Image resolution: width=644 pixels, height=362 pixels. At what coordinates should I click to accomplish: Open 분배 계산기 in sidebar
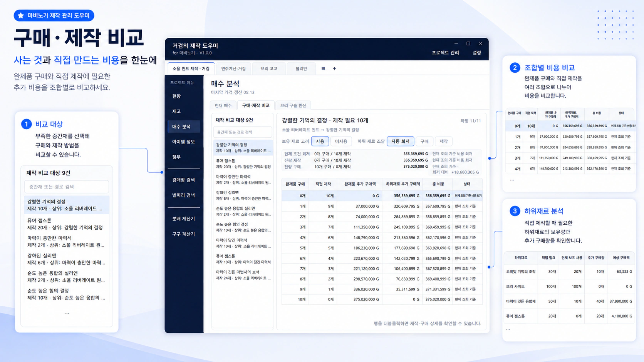tap(184, 219)
